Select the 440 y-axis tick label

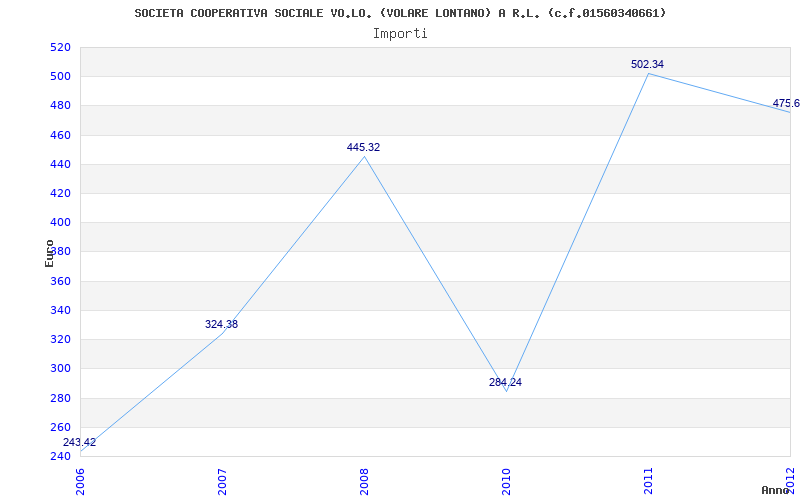[60, 164]
